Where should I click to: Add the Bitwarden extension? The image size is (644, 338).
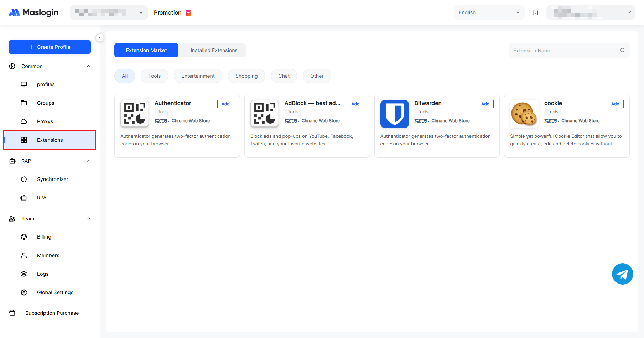485,104
